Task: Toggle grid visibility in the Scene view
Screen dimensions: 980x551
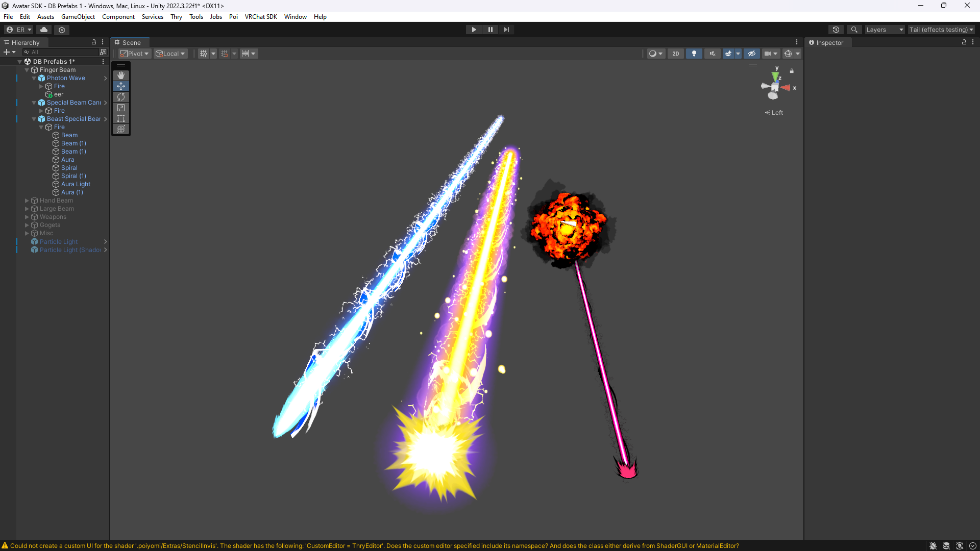Action: tap(203, 53)
